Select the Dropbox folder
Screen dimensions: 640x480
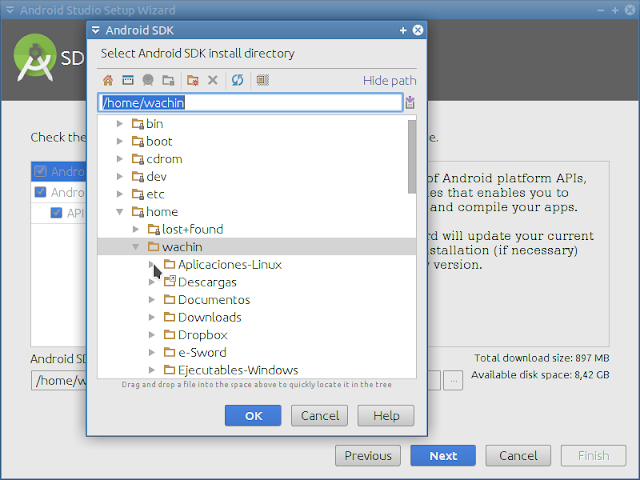click(196, 335)
